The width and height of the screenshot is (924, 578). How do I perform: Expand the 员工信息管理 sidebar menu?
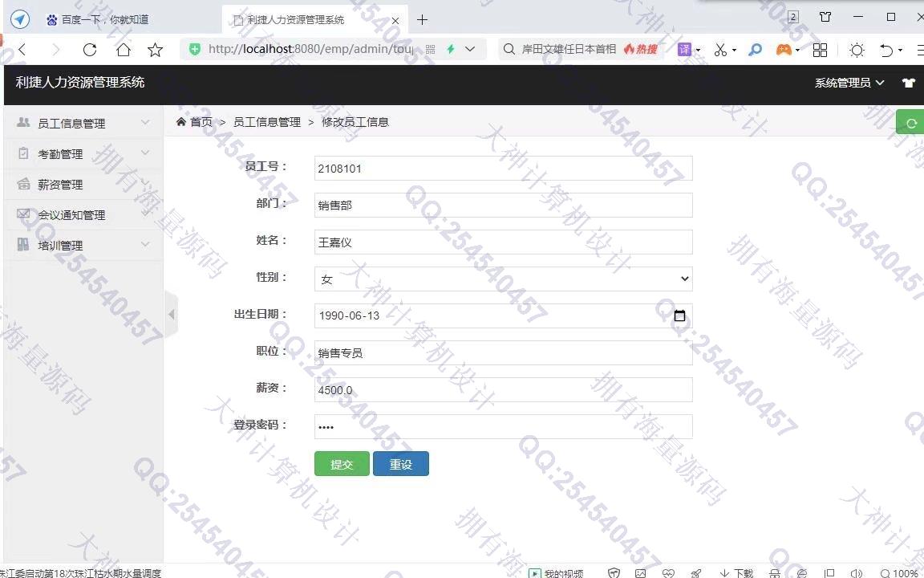click(x=83, y=123)
